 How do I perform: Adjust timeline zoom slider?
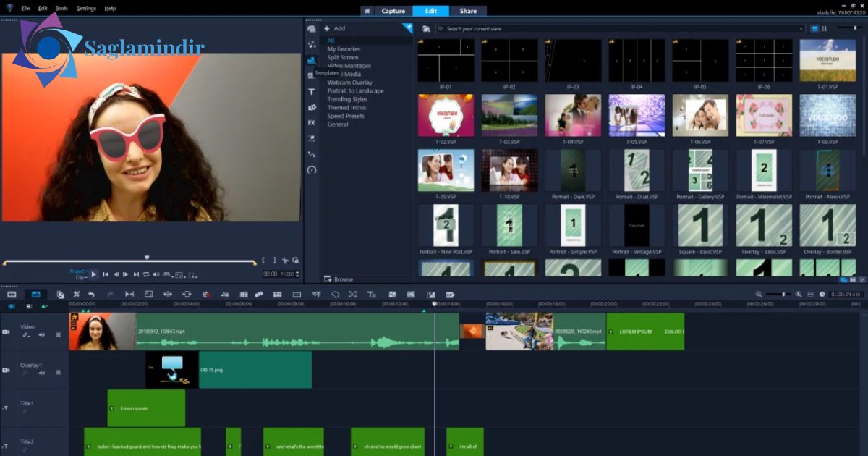pyautogui.click(x=779, y=294)
